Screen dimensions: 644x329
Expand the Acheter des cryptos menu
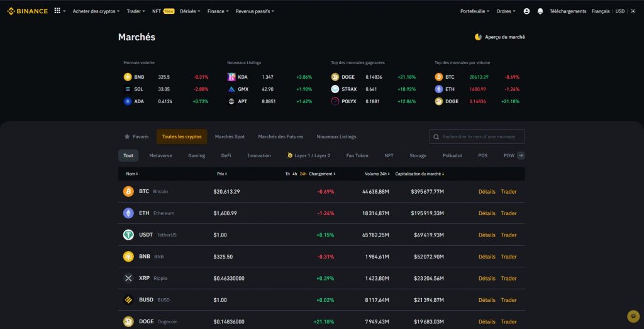point(96,11)
